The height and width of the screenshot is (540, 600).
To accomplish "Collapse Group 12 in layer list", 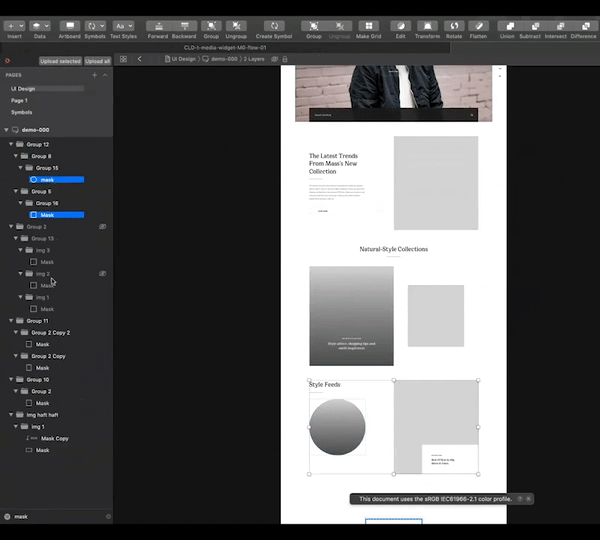I will click(x=11, y=144).
